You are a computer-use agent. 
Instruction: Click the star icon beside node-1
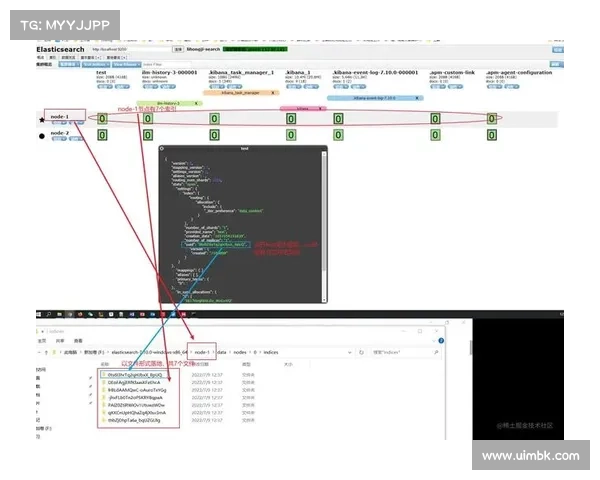(41, 119)
